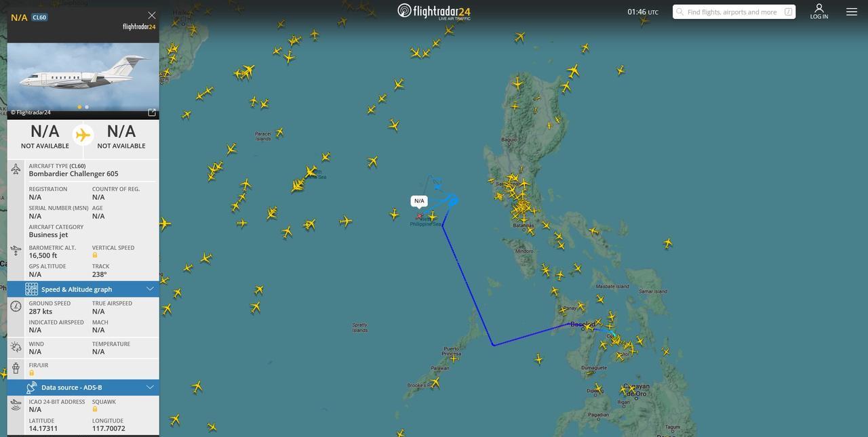Click the locked Vertical Speed padlock icon

[x=95, y=255]
